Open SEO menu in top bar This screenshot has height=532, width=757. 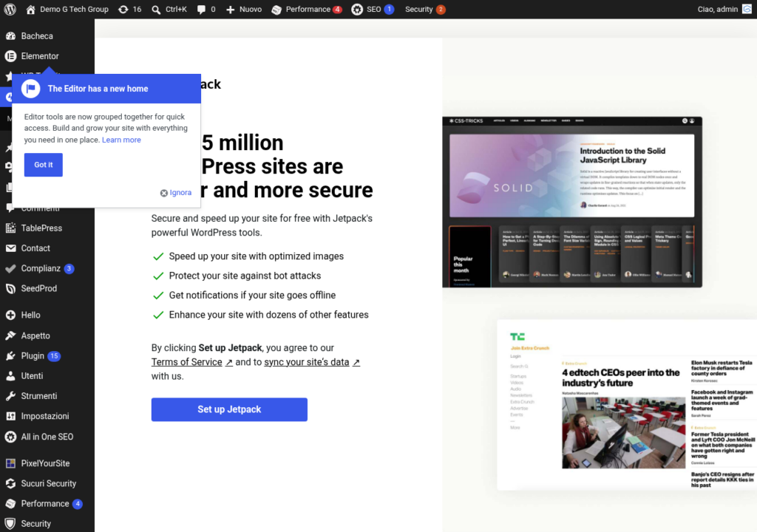(373, 9)
